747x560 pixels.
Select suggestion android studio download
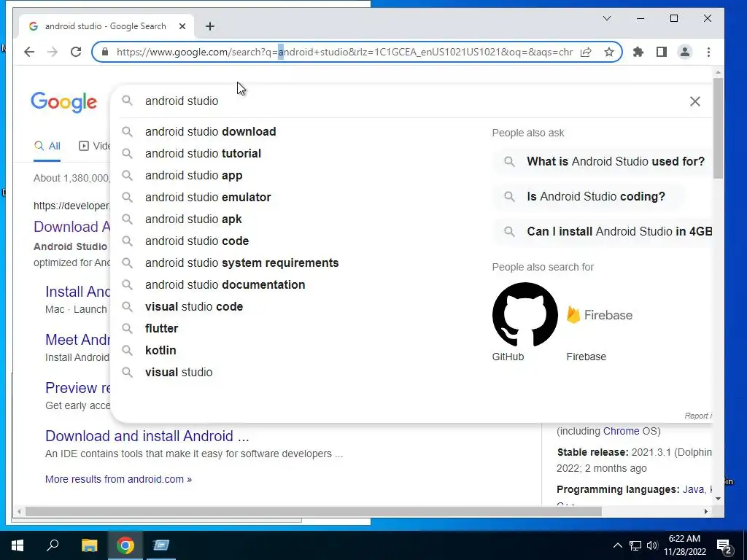(x=211, y=131)
